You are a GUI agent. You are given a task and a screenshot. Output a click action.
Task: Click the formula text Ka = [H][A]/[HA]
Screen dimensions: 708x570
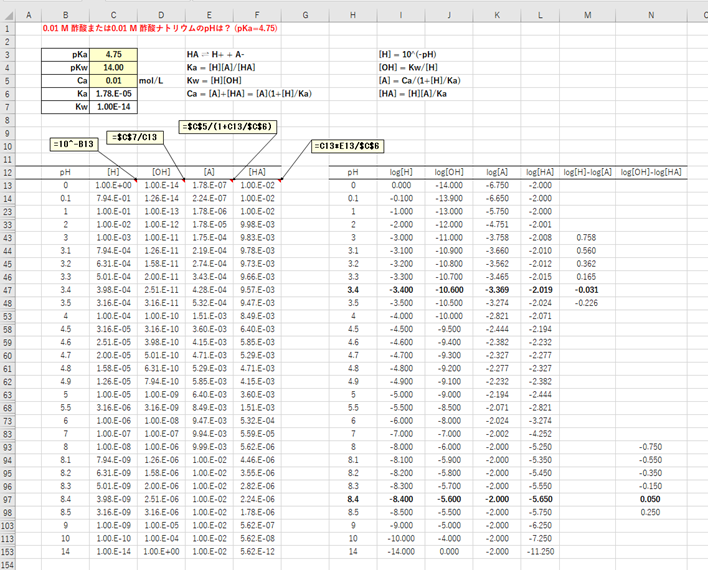pos(221,68)
